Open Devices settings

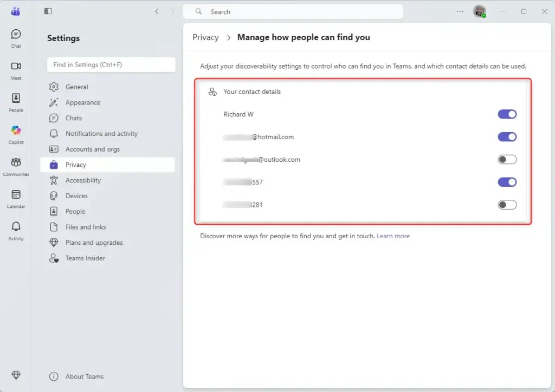pyautogui.click(x=108, y=196)
